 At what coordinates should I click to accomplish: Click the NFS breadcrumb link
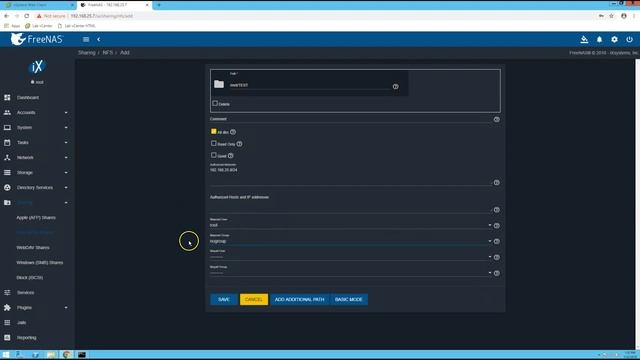pos(107,53)
